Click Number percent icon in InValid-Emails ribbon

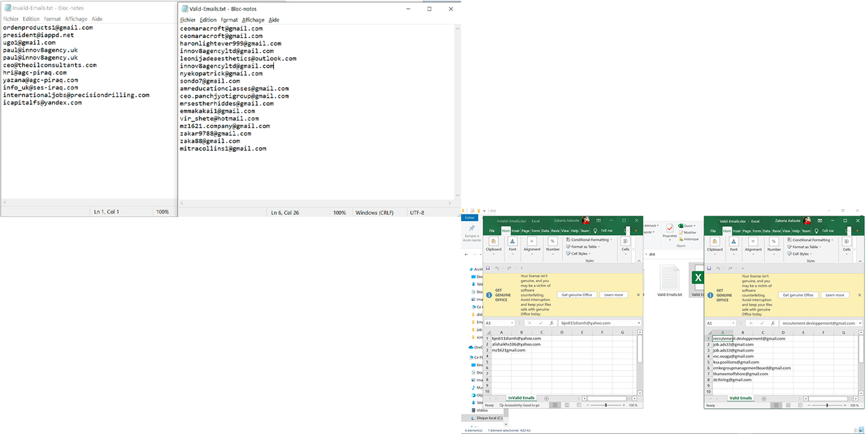553,241
